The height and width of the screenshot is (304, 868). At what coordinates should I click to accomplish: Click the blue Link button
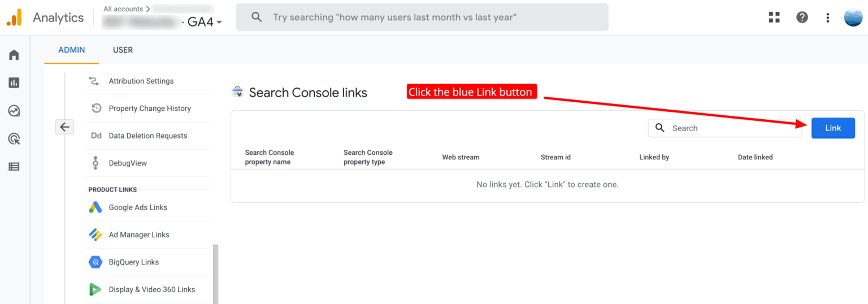point(833,128)
